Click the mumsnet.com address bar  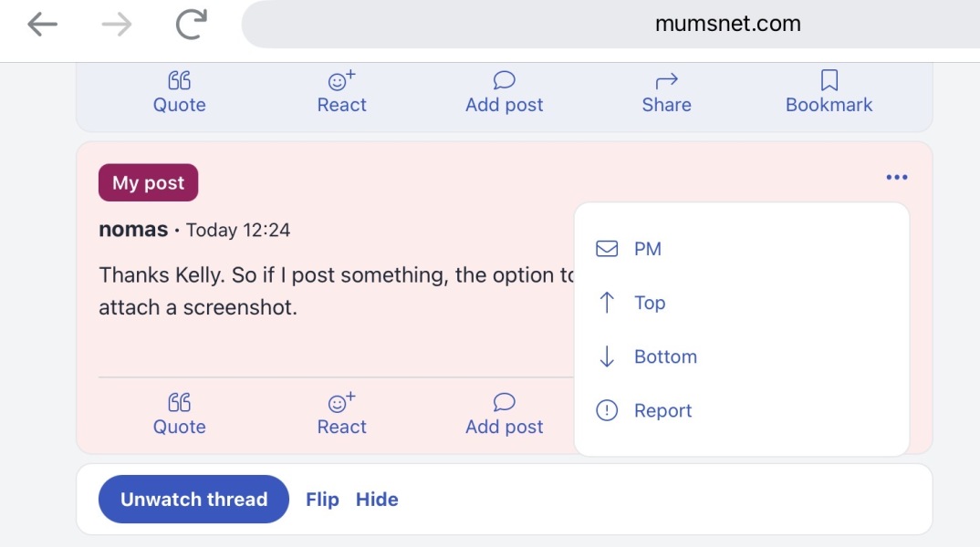tap(726, 24)
